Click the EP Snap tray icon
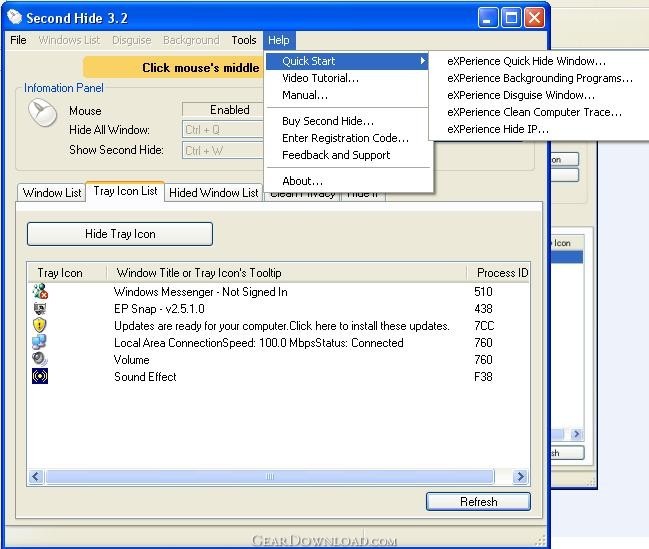 40,309
